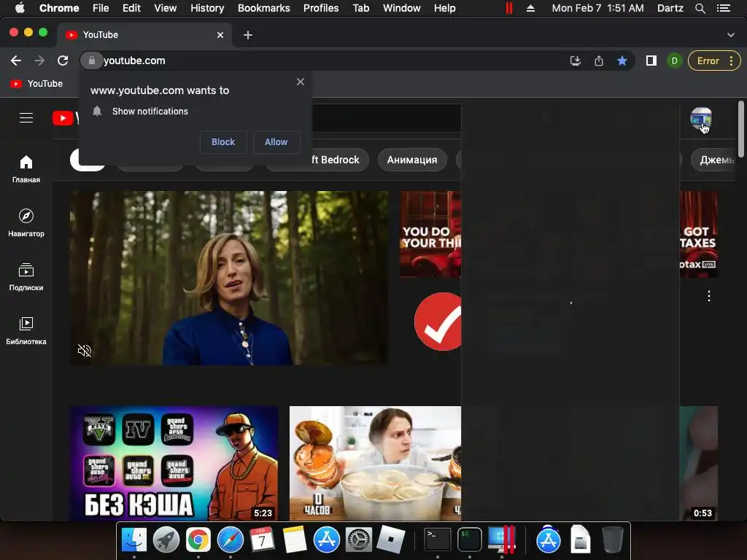Open the File menu

click(x=101, y=8)
